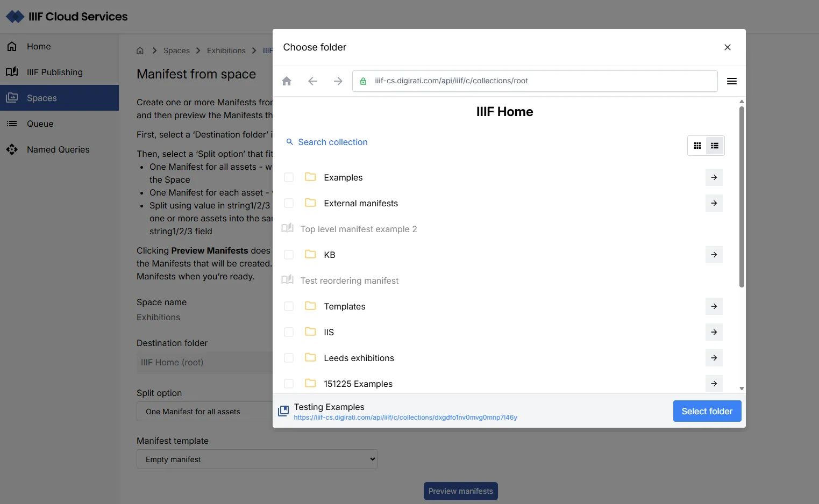Image resolution: width=819 pixels, height=504 pixels.
Task: Open the Templates folder with its arrow
Action: click(x=714, y=306)
